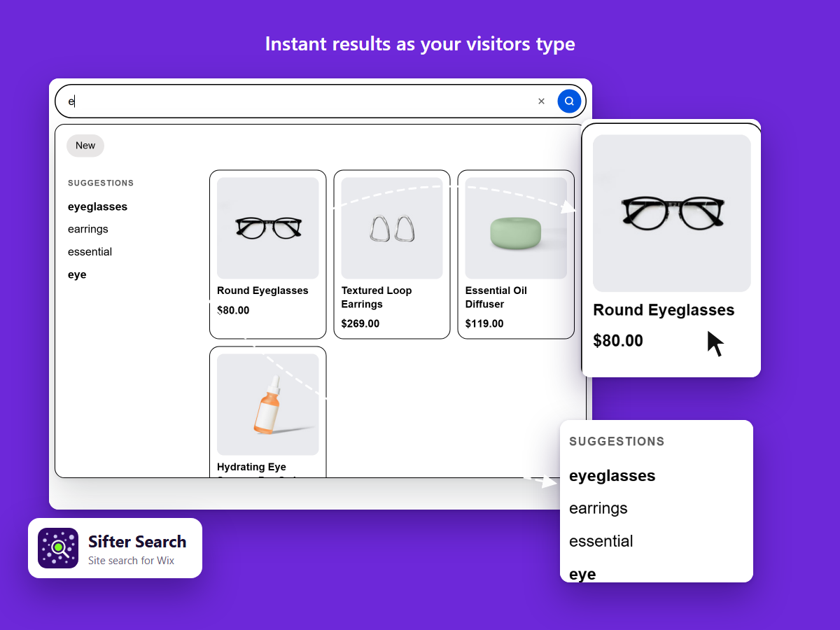Click the SUGGESTIONS heading in the enlarged card
The image size is (840, 630).
click(617, 442)
